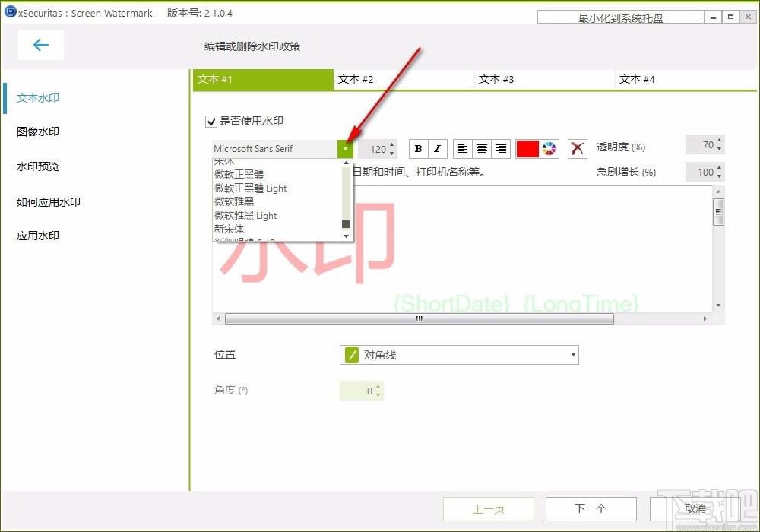
Task: Click up arrow of the font list scrollbar
Action: 346,163
